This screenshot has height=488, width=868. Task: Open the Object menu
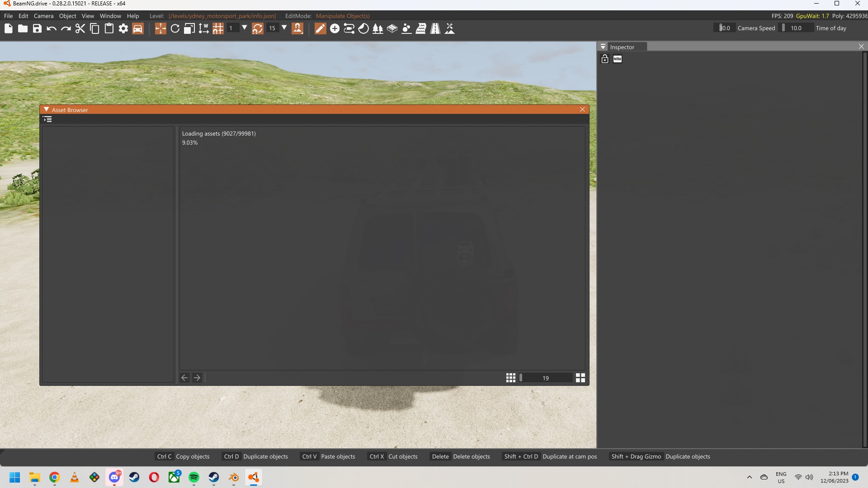click(67, 16)
